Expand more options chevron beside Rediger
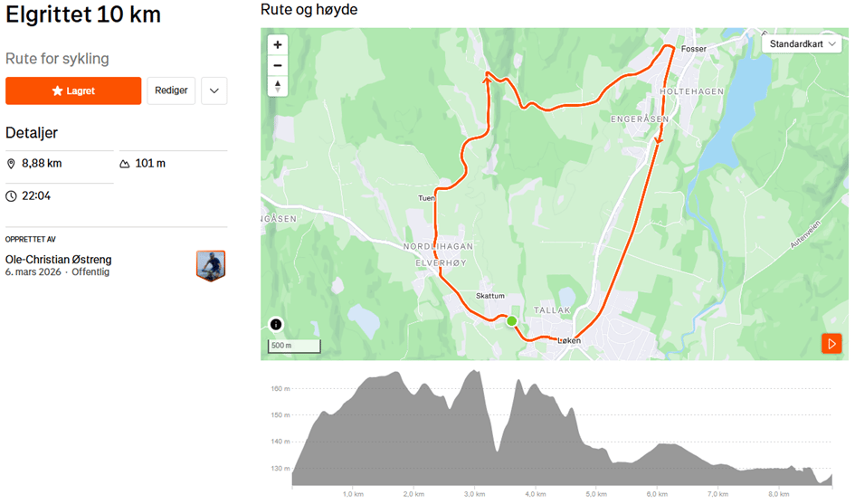 (214, 90)
